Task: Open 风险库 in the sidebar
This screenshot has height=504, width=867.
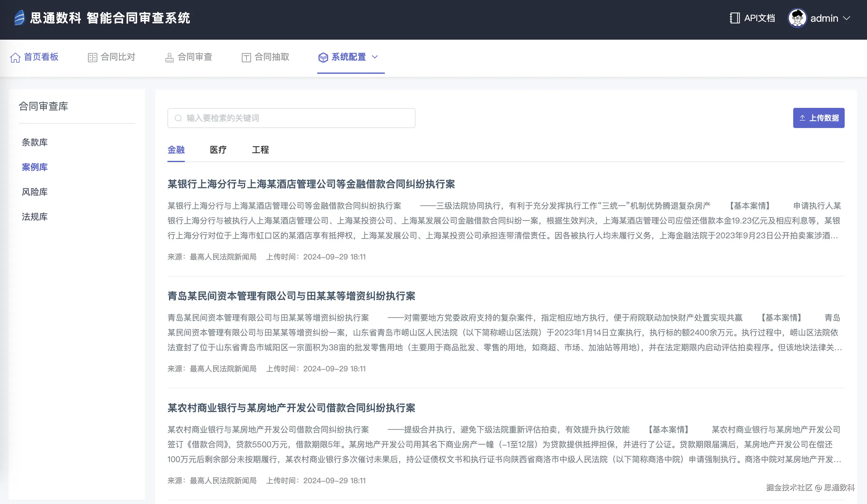Action: point(35,192)
